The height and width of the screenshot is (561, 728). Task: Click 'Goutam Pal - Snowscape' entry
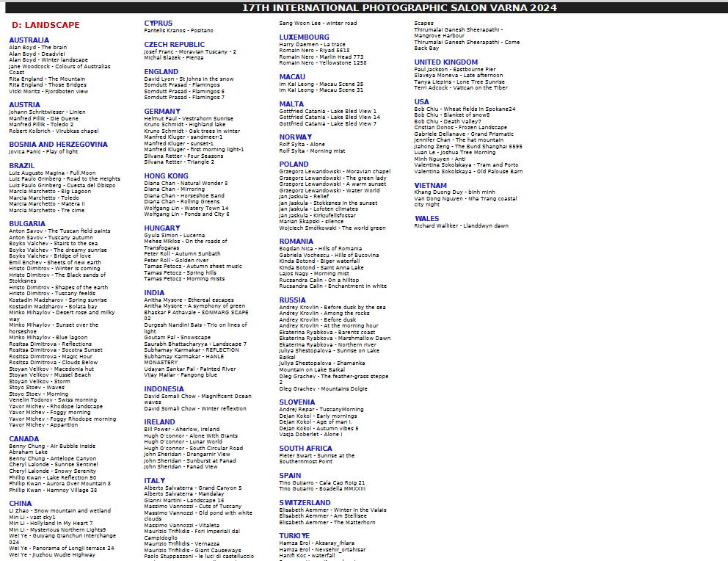[x=178, y=338]
